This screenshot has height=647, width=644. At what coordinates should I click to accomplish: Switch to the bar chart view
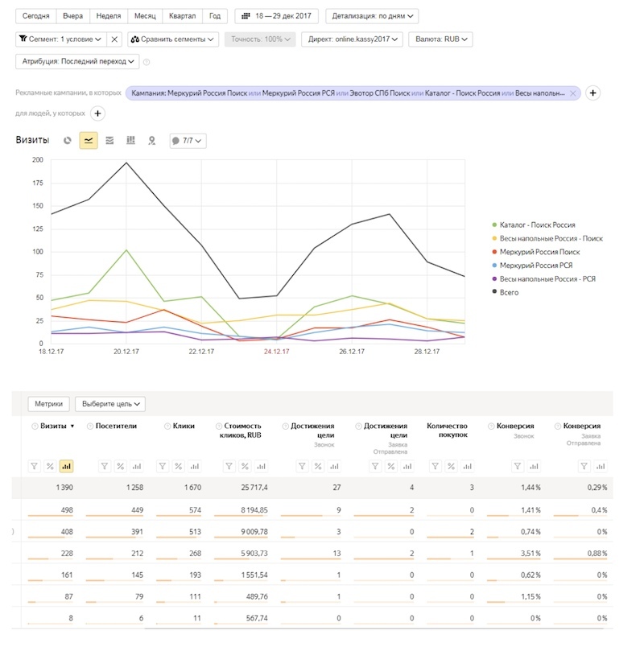point(130,141)
